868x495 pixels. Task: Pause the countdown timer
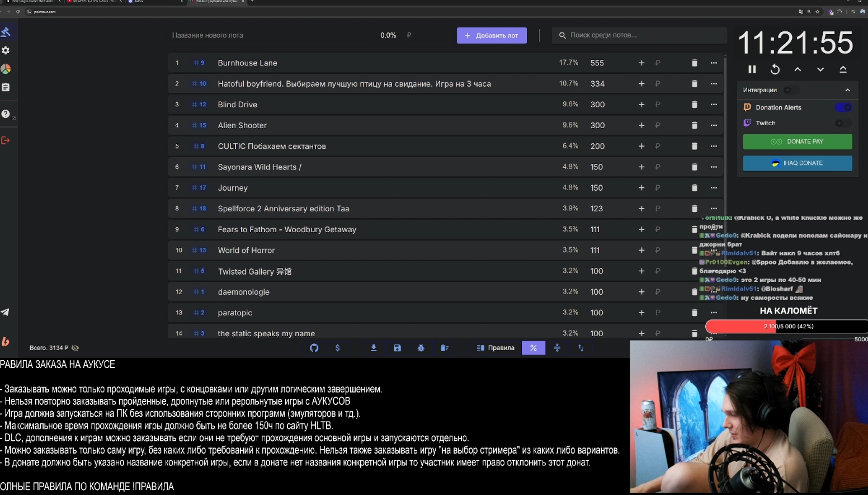coord(752,69)
